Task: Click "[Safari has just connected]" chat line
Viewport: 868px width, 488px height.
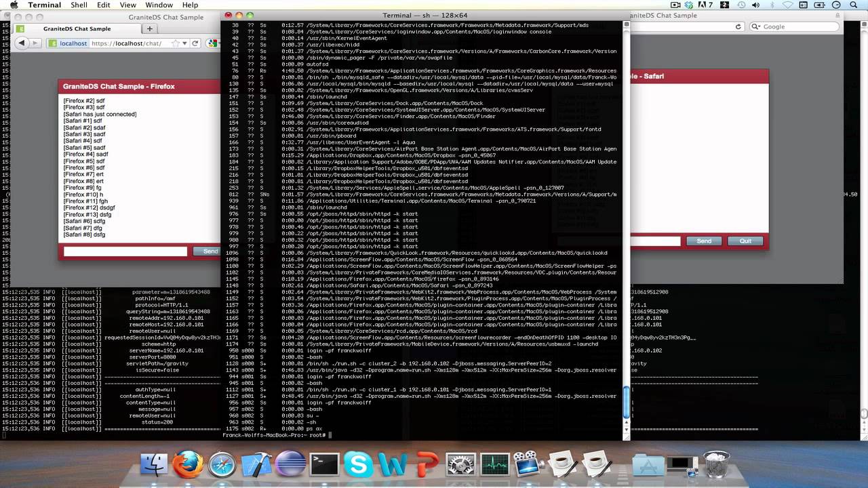Action: (x=100, y=114)
